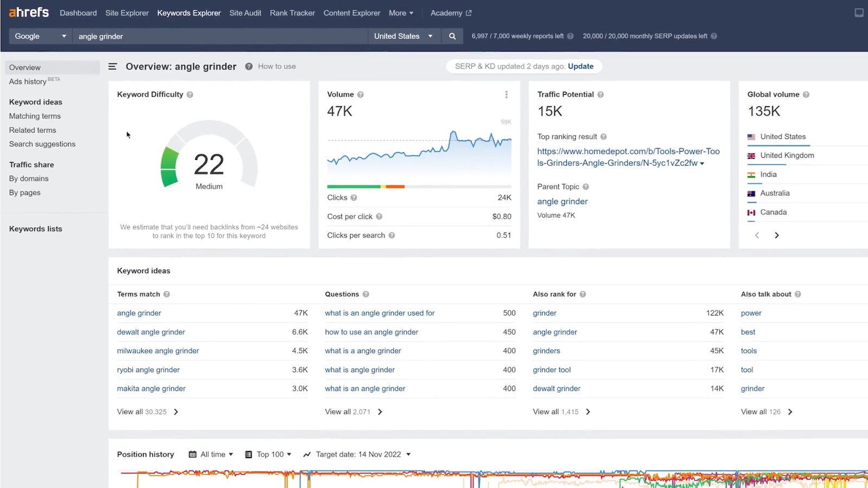The height and width of the screenshot is (488, 868).
Task: Click the Traffic Potential help icon
Action: (601, 94)
